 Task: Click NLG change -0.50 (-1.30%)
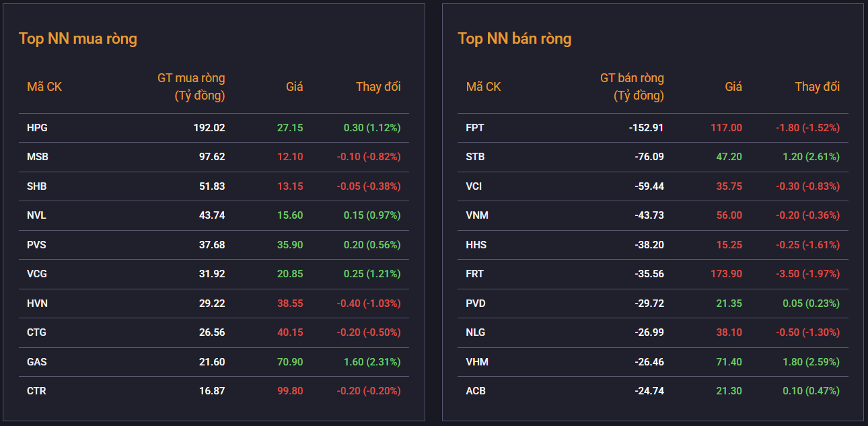point(807,332)
